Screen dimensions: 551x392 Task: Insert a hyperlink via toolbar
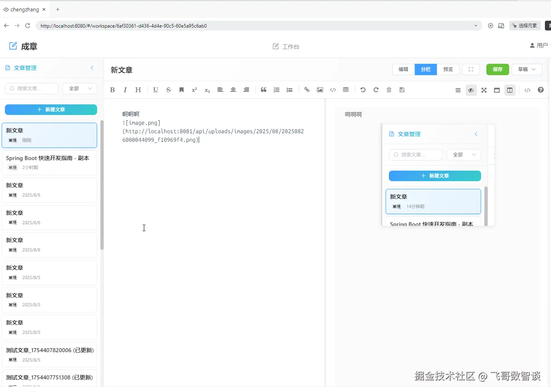point(307,90)
